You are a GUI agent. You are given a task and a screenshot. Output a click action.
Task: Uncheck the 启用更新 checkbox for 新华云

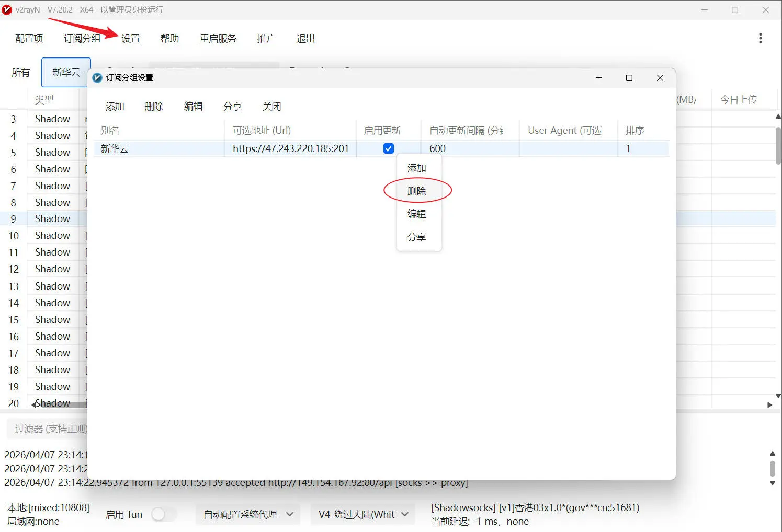(388, 148)
